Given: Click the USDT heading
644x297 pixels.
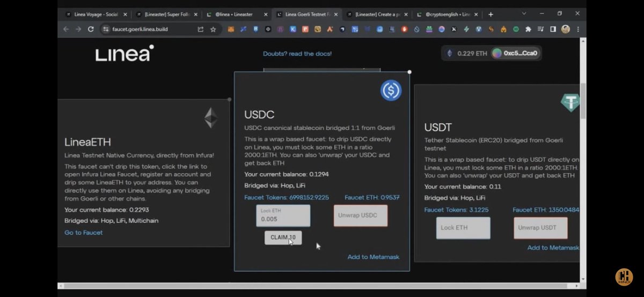Looking at the screenshot, I should (438, 128).
